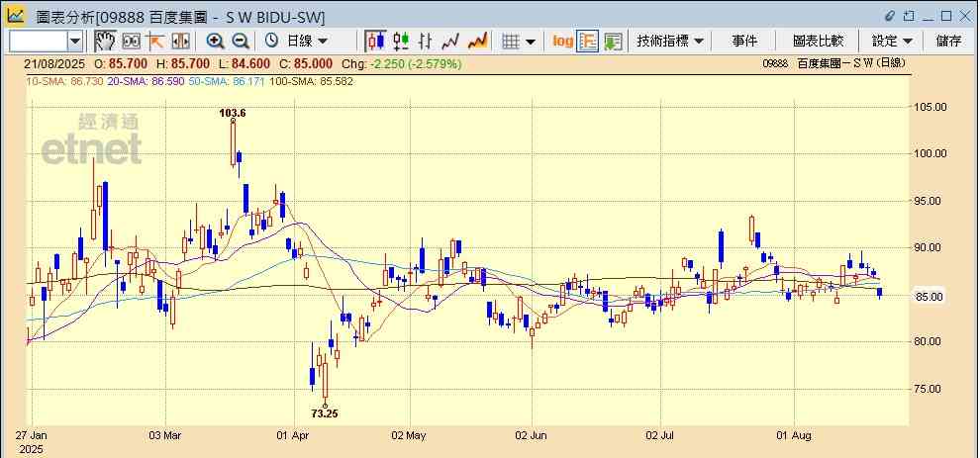Screen dimensions: 980x458
Task: Toggle the data legend panel icon
Action: (587, 42)
